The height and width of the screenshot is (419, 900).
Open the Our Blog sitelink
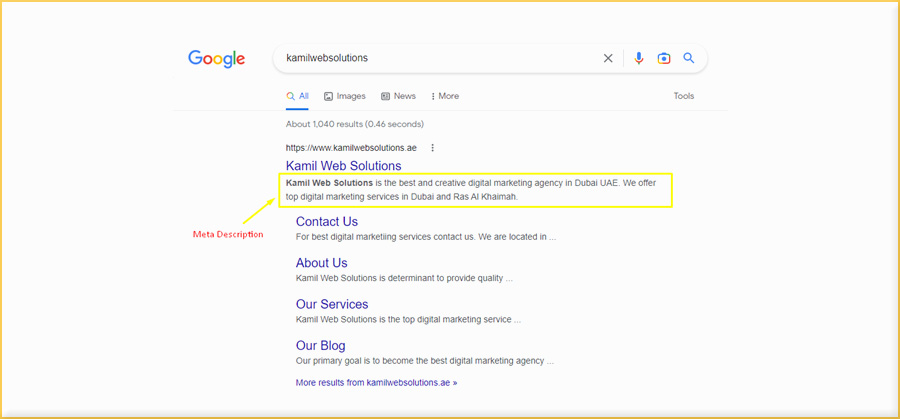320,346
